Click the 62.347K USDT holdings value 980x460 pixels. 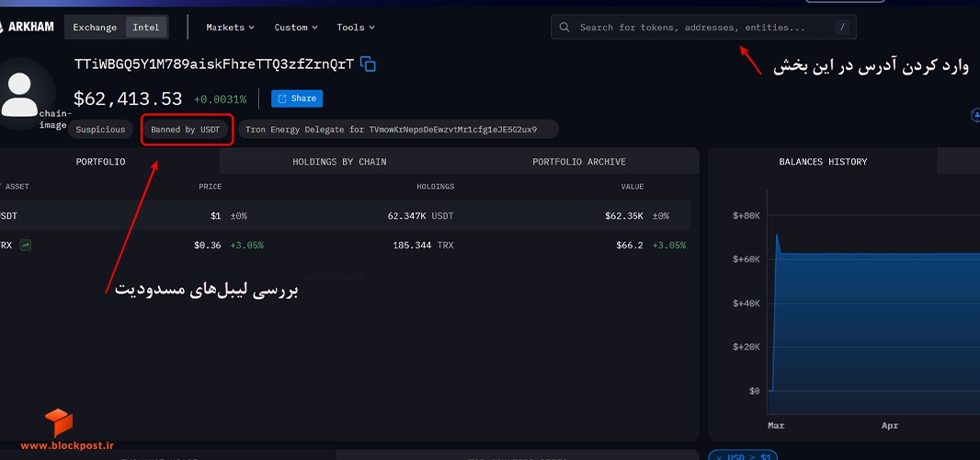(x=420, y=216)
